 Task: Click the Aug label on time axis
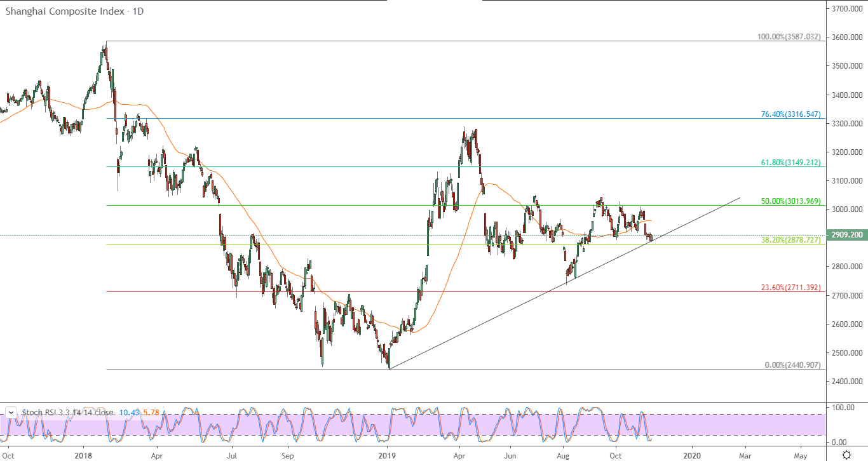click(563, 455)
